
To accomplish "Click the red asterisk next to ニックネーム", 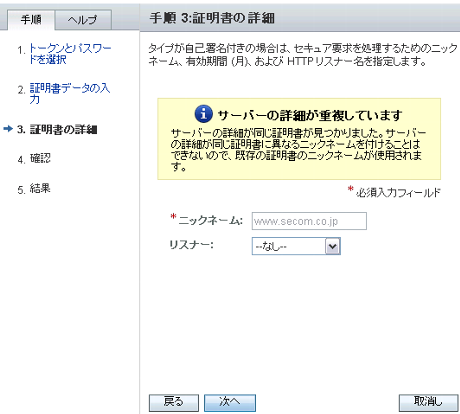I will (x=173, y=217).
